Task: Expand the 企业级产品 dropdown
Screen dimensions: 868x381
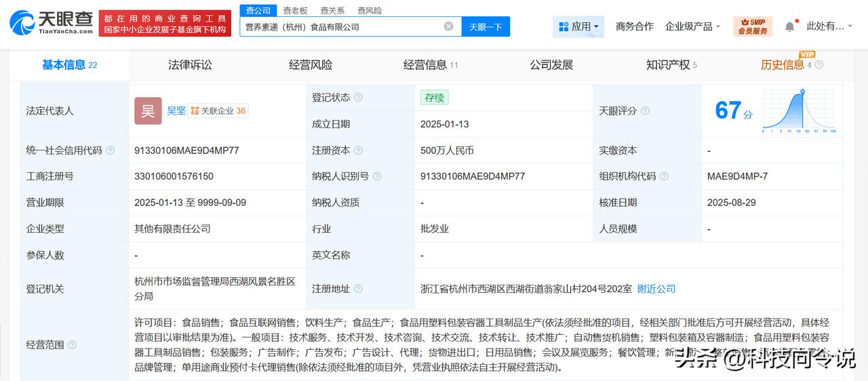Action: (x=693, y=26)
